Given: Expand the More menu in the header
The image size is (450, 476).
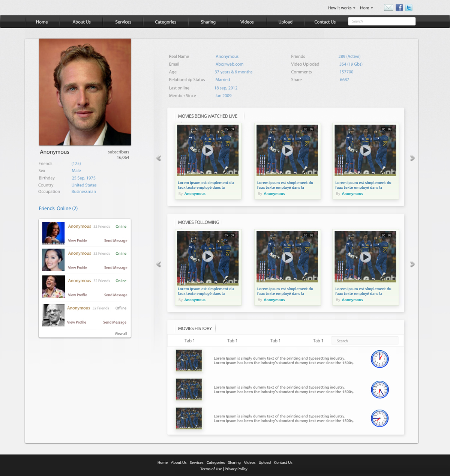Looking at the screenshot, I should pos(366,8).
